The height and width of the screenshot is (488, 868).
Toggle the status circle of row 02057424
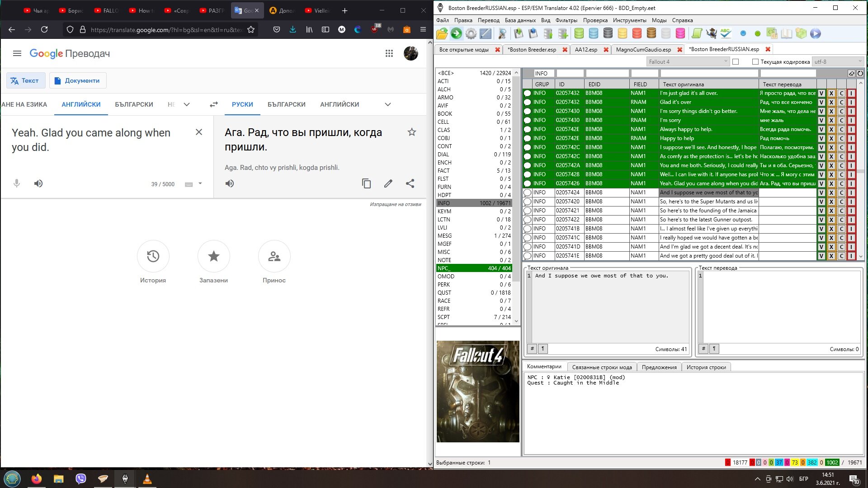pos(527,192)
